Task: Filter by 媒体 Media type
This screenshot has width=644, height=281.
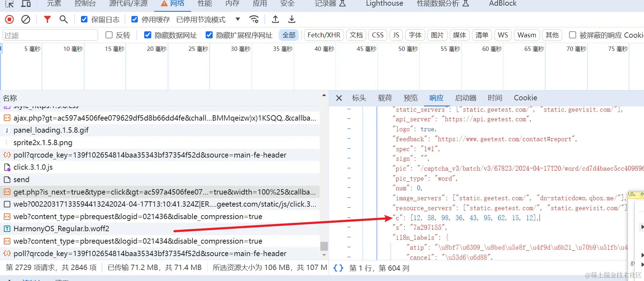Action: [459, 35]
